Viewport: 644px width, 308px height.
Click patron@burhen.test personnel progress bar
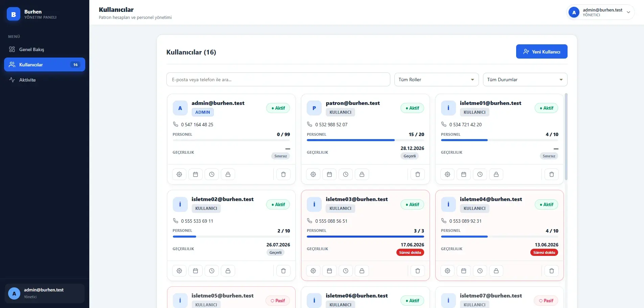[x=365, y=140]
